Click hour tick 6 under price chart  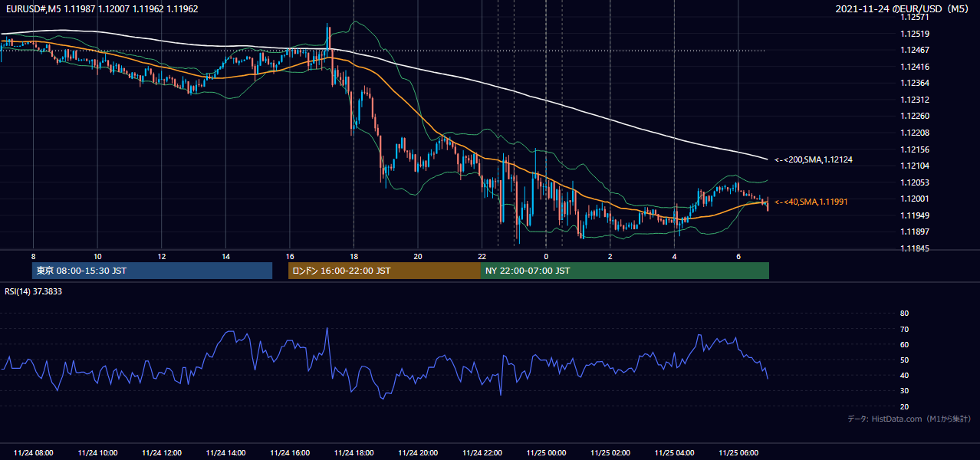738,256
